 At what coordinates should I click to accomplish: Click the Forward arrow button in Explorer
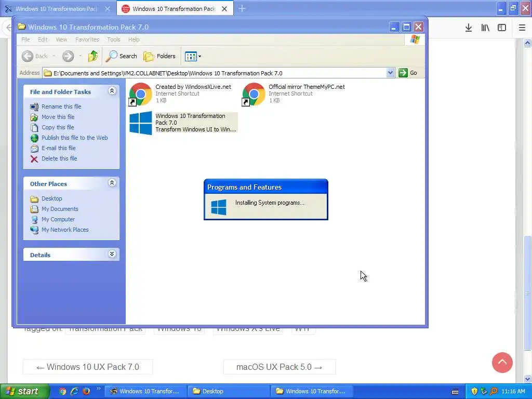coord(68,56)
